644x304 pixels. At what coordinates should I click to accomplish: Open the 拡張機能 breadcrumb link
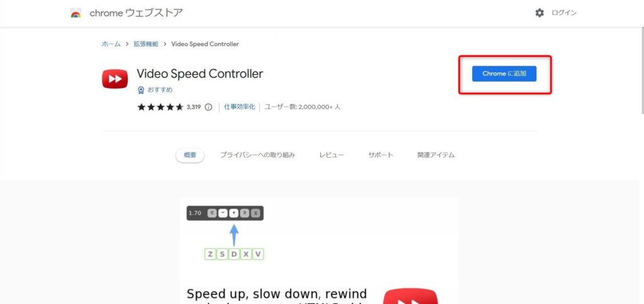[146, 44]
